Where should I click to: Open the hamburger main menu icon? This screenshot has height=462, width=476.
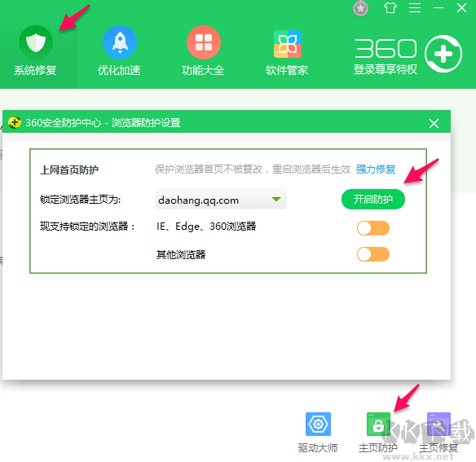pos(415,8)
